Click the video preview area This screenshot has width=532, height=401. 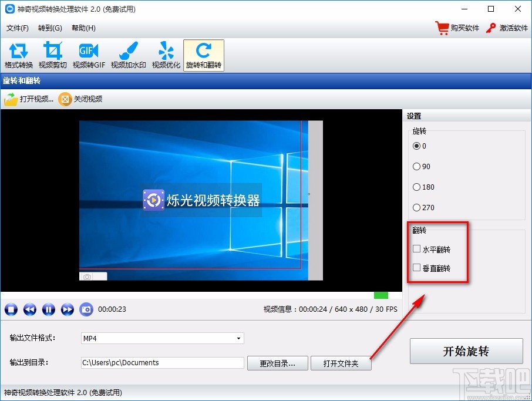click(201, 200)
